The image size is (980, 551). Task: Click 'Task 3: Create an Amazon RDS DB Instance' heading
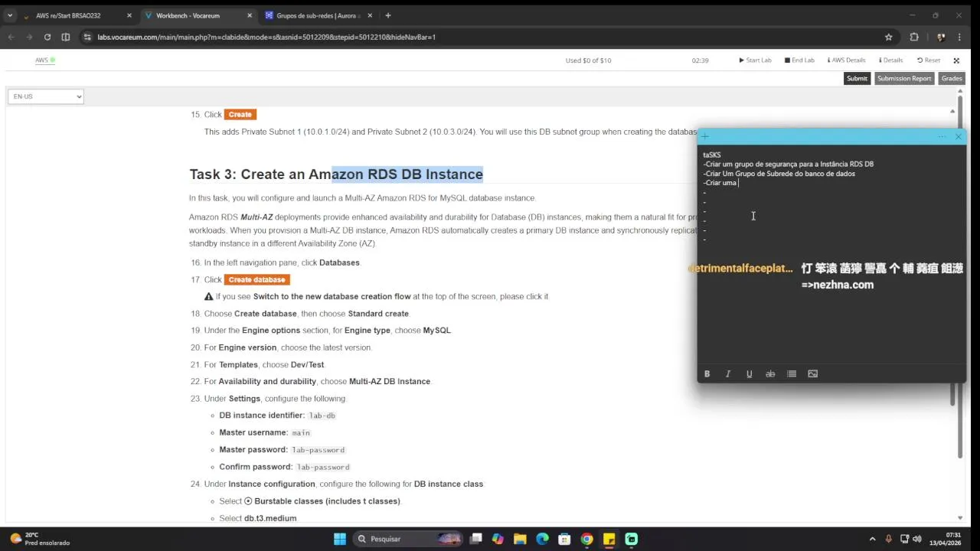pyautogui.click(x=336, y=174)
